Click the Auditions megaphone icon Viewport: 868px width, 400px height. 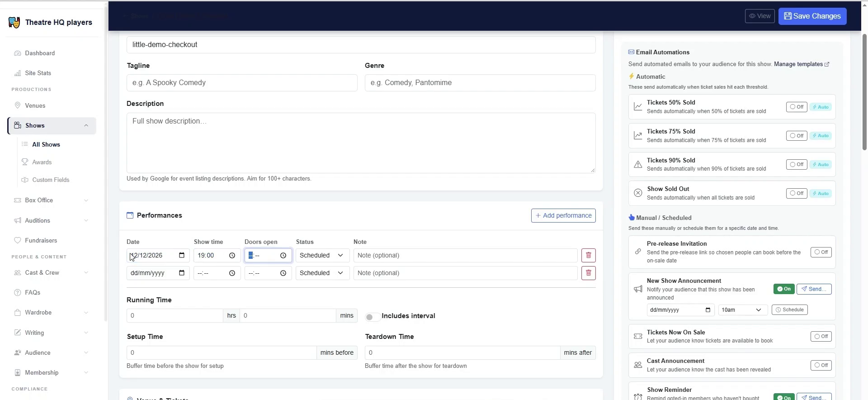18,220
